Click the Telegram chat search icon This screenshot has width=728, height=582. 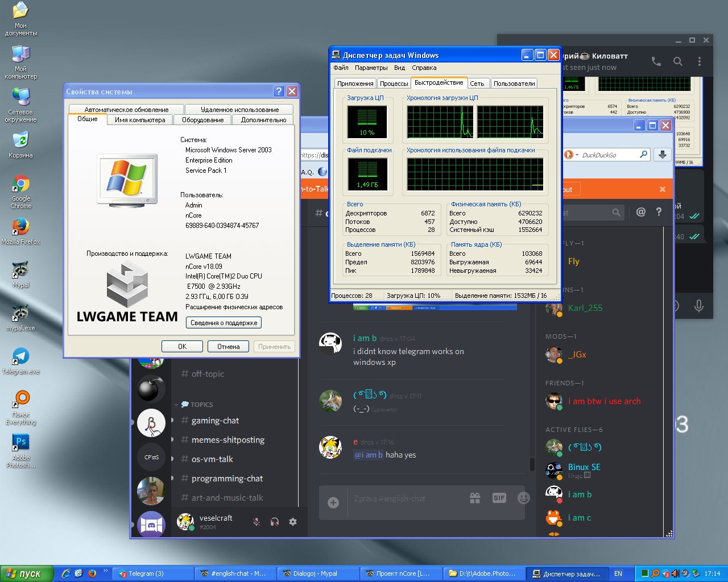pyautogui.click(x=678, y=61)
